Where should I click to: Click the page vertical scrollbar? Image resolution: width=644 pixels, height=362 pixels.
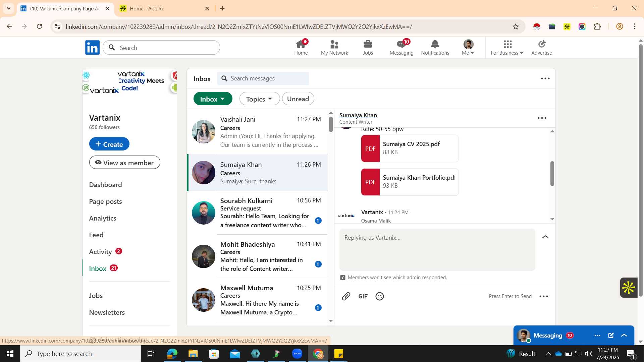tap(641, 171)
